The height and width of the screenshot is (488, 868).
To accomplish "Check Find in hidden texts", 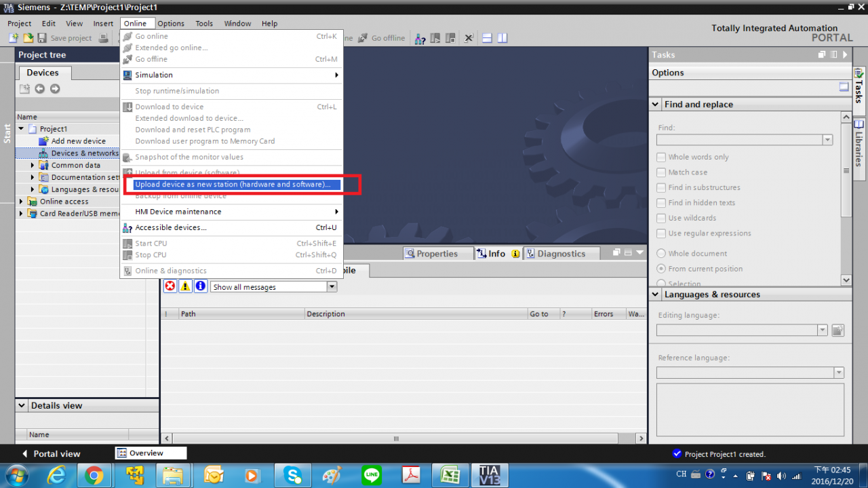I will pyautogui.click(x=661, y=203).
